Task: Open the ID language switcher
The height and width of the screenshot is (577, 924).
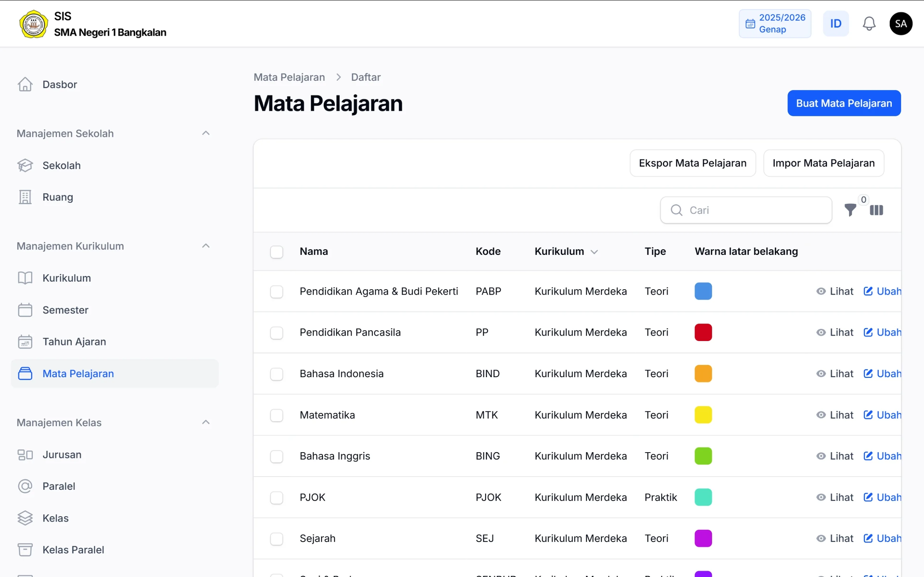Action: tap(835, 23)
